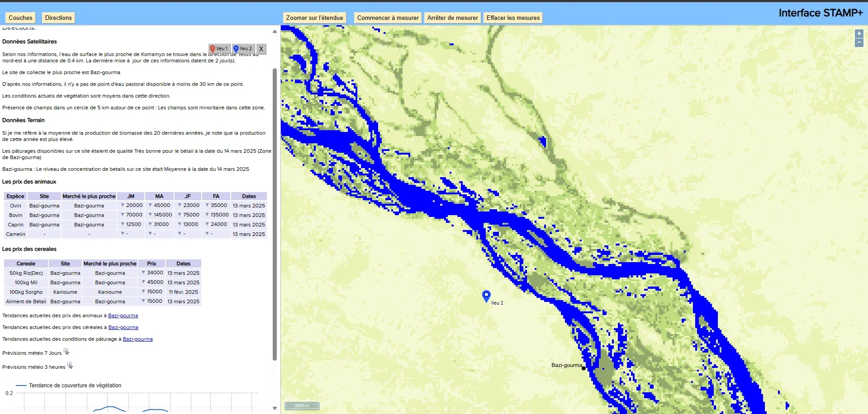The height and width of the screenshot is (414, 868).
Task: Click trend arrow for Caprin MA price 31000
Action: coord(150,224)
